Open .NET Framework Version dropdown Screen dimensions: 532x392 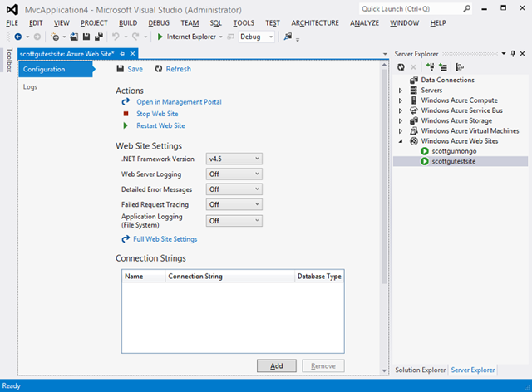click(234, 159)
